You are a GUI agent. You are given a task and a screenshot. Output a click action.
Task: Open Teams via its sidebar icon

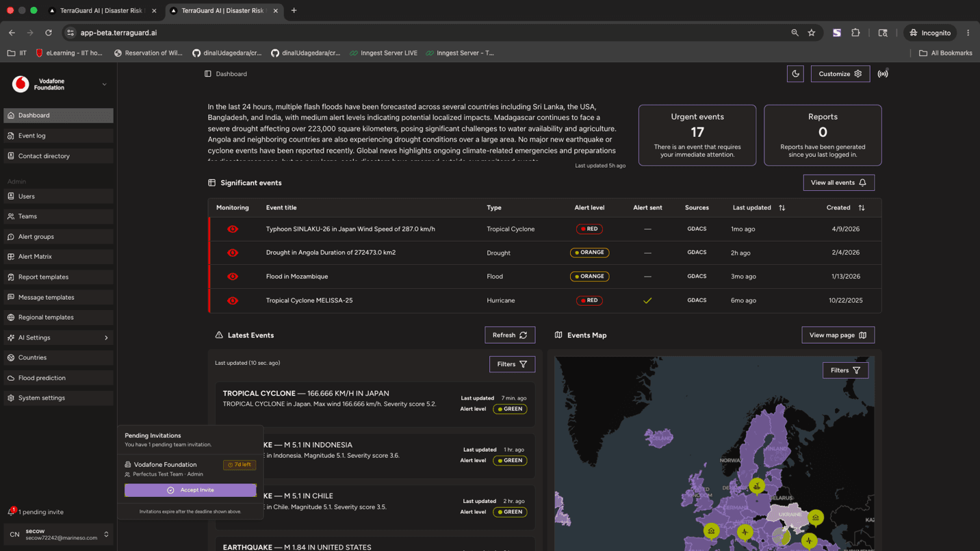pyautogui.click(x=11, y=216)
